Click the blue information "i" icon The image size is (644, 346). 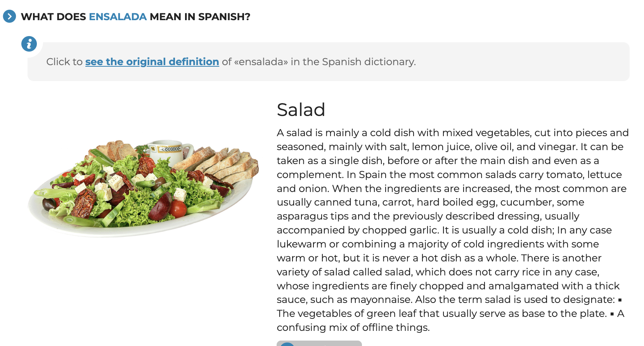[29, 44]
